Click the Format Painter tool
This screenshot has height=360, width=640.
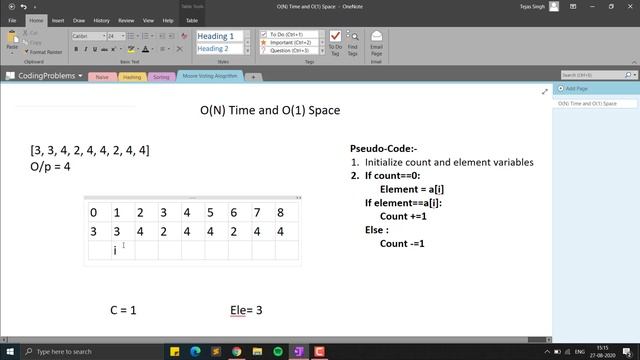click(43, 52)
